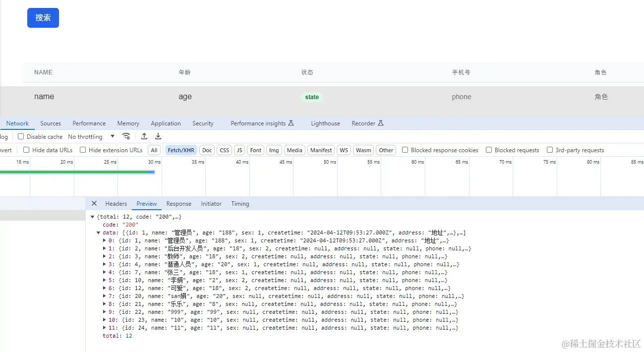
Task: Enable the Hide data URLs checkbox
Action: pyautogui.click(x=27, y=150)
